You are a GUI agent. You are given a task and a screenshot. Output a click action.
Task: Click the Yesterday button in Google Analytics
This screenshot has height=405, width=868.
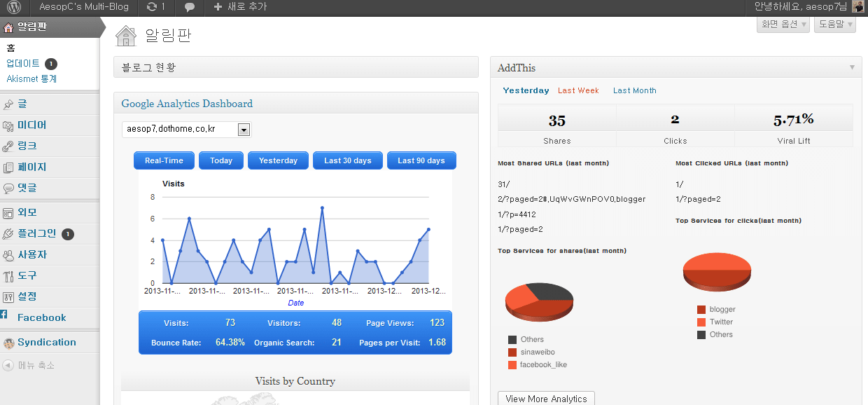[x=278, y=160]
